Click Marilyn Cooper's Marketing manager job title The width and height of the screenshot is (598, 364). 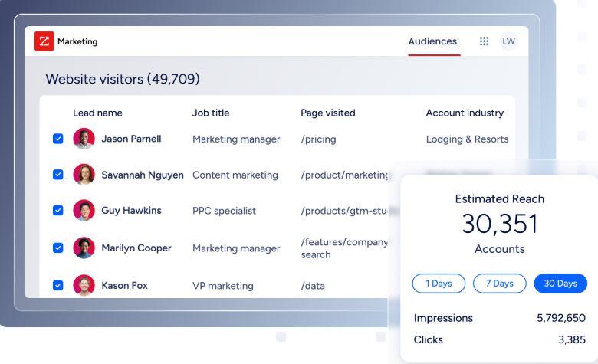[x=236, y=248]
